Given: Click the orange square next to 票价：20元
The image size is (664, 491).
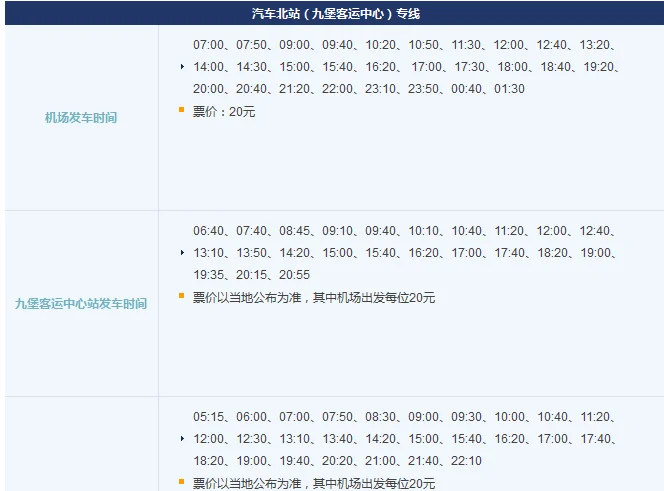Looking at the screenshot, I should pyautogui.click(x=182, y=110).
